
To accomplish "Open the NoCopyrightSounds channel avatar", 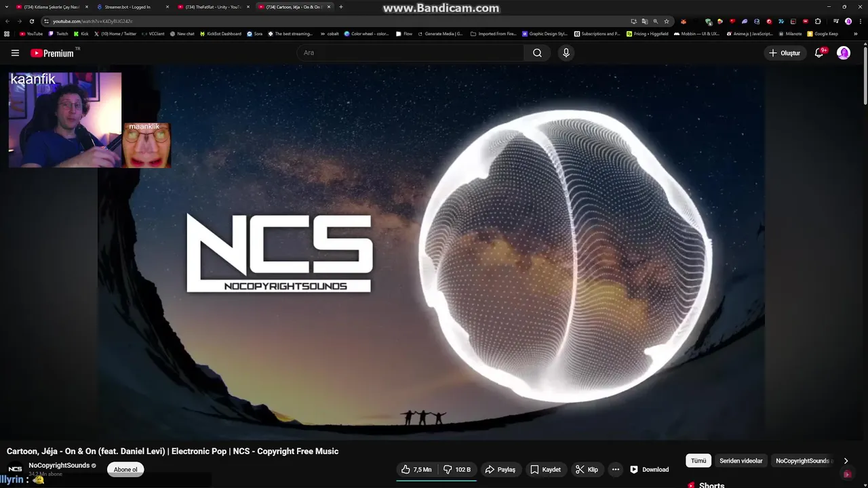I will (15, 469).
